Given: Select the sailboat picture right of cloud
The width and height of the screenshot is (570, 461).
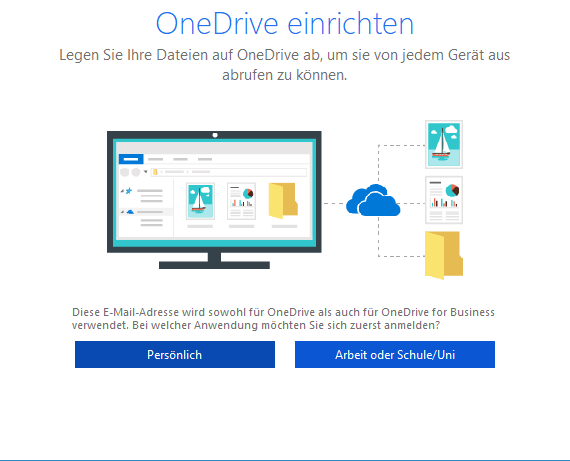Looking at the screenshot, I should [x=444, y=144].
